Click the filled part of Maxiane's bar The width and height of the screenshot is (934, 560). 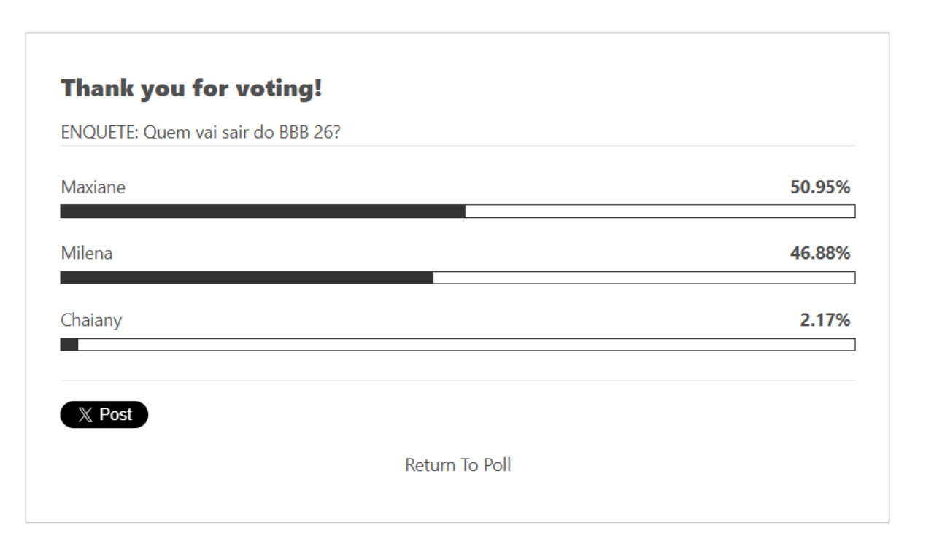click(x=263, y=211)
